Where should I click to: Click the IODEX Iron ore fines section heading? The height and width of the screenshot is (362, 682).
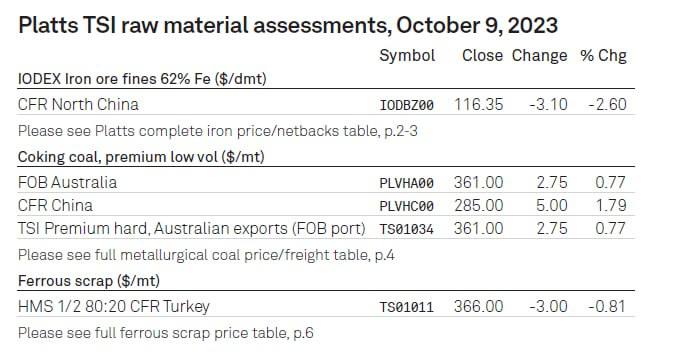[x=142, y=79]
